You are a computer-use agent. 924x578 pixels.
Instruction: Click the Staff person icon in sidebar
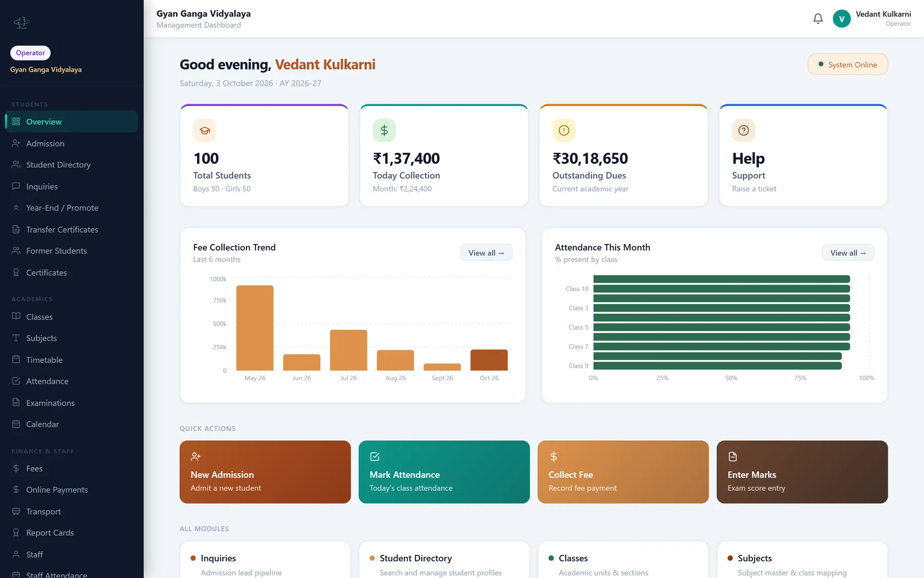(x=16, y=554)
